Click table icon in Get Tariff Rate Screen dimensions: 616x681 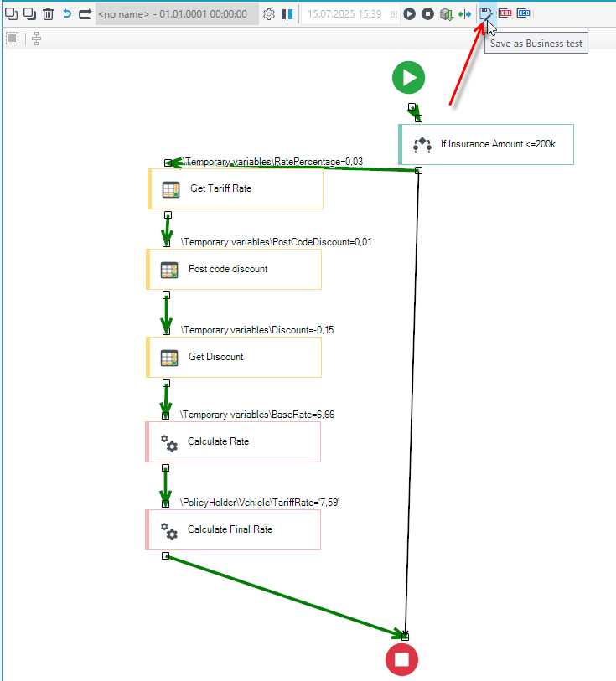click(x=171, y=190)
